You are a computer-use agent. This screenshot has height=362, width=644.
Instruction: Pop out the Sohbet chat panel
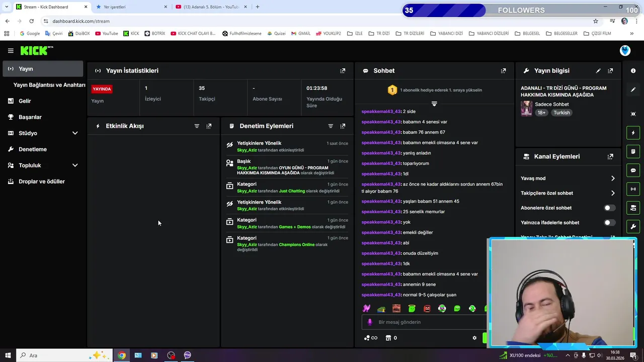click(503, 71)
